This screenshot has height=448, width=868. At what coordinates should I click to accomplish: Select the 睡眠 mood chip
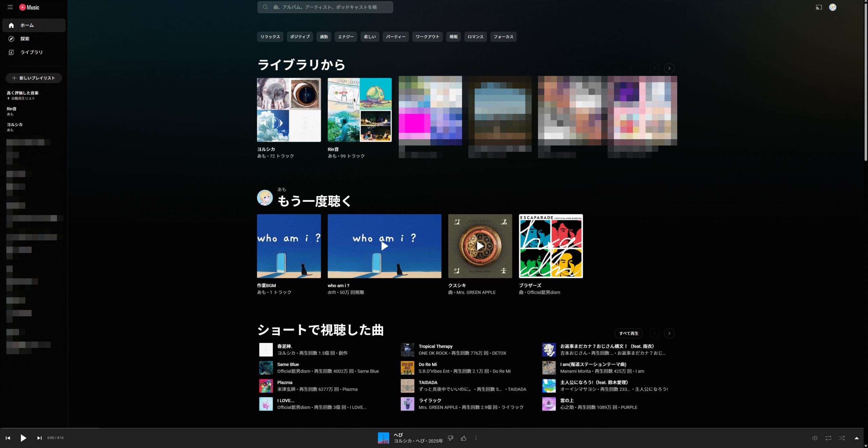tap(454, 37)
